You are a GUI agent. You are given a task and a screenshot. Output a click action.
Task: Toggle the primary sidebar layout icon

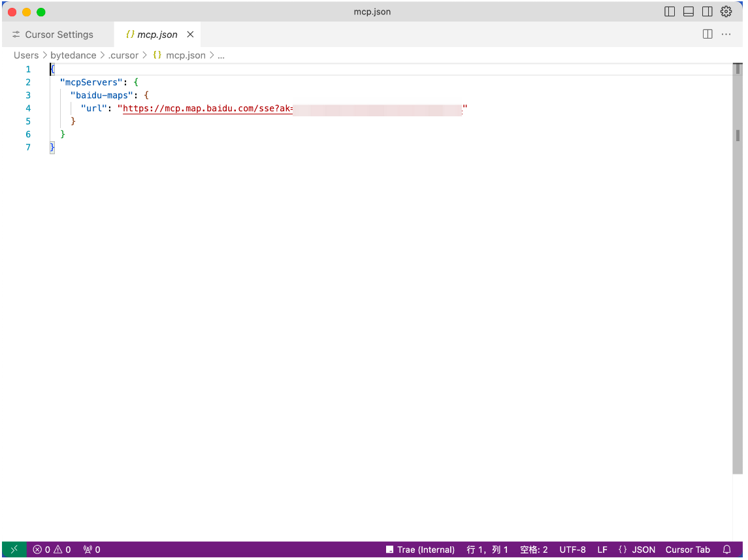point(670,12)
